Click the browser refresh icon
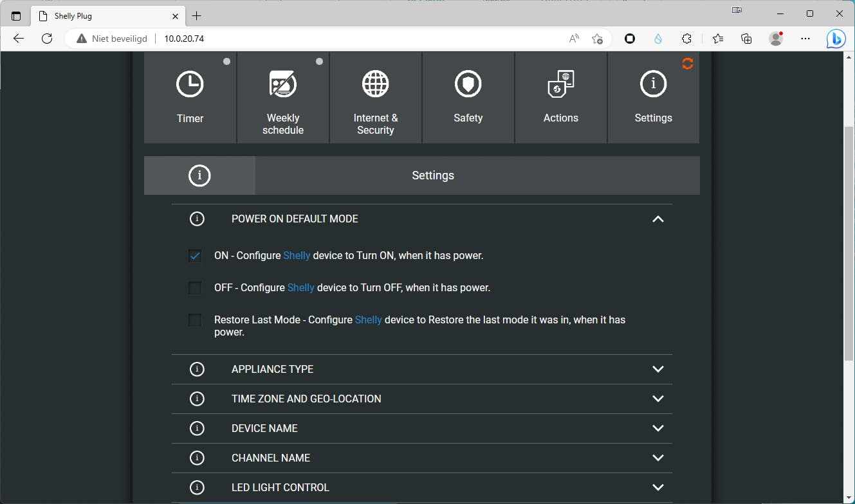Screen dimensions: 855x504 click(x=47, y=39)
